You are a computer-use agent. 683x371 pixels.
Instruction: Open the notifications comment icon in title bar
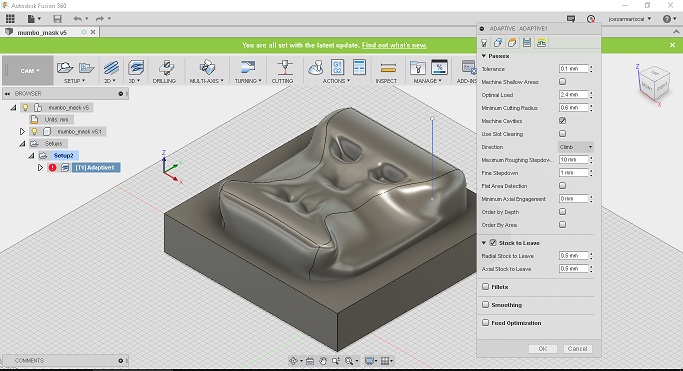[x=571, y=19]
